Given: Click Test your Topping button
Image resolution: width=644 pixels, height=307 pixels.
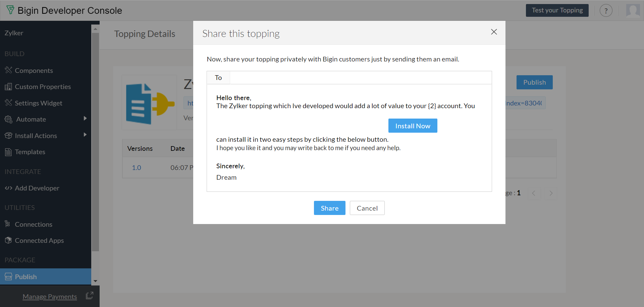Looking at the screenshot, I should [x=557, y=10].
